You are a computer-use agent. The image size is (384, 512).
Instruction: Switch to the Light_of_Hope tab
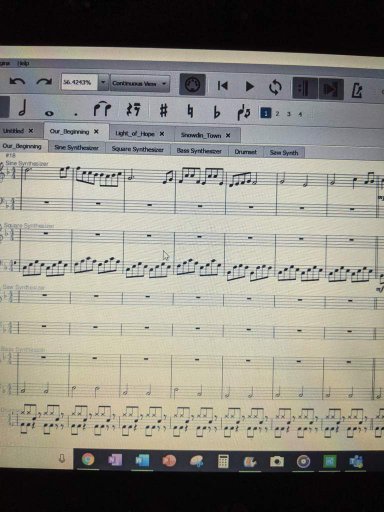click(135, 134)
